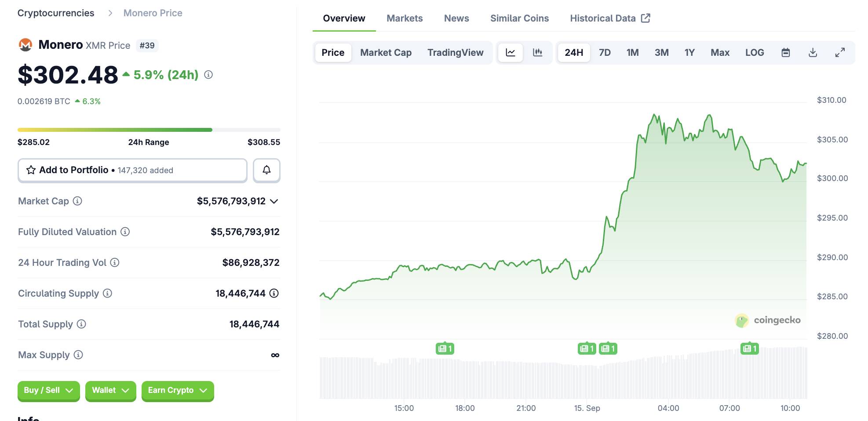868x421 pixels.
Task: Open first news marker near 15. Sep
Action: [x=587, y=348]
